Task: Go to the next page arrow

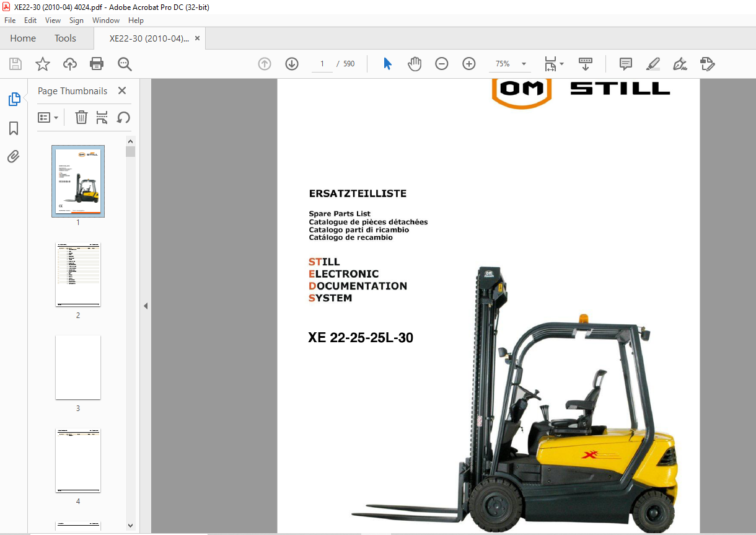Action: (x=292, y=64)
